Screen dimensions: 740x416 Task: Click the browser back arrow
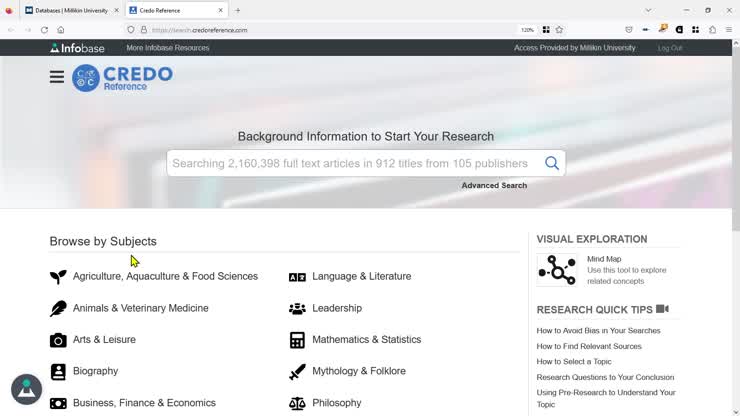[x=11, y=30]
